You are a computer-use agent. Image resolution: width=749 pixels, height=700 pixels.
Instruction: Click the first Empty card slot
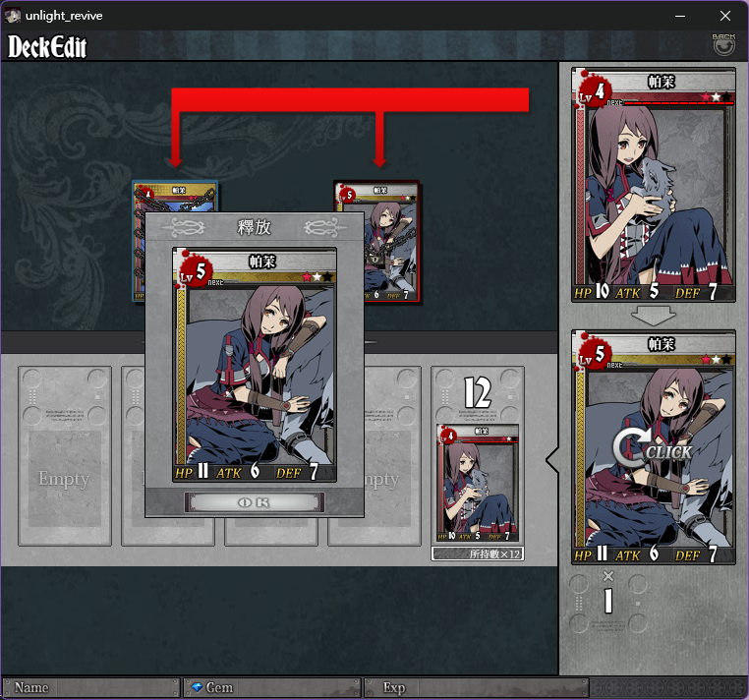(x=65, y=456)
